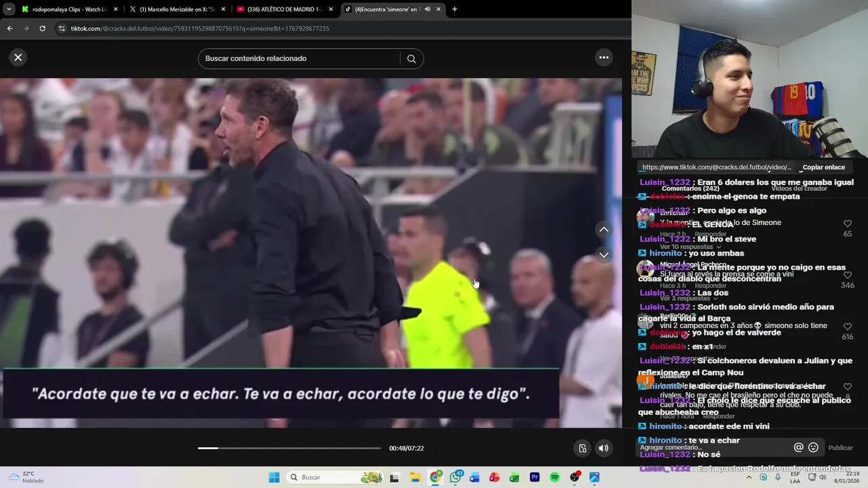Screen dimensions: 868x488
Task: Open Adobe Premiere Pro from the taskbar
Action: (534, 477)
